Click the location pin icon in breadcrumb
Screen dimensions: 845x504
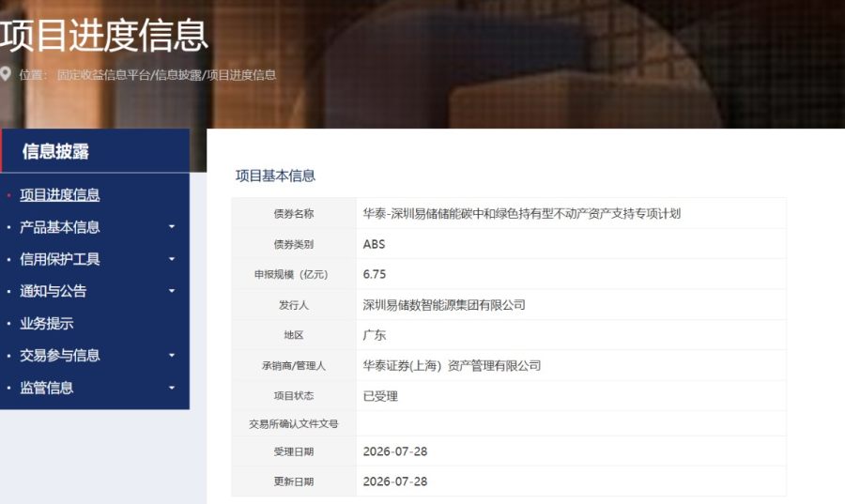6,74
